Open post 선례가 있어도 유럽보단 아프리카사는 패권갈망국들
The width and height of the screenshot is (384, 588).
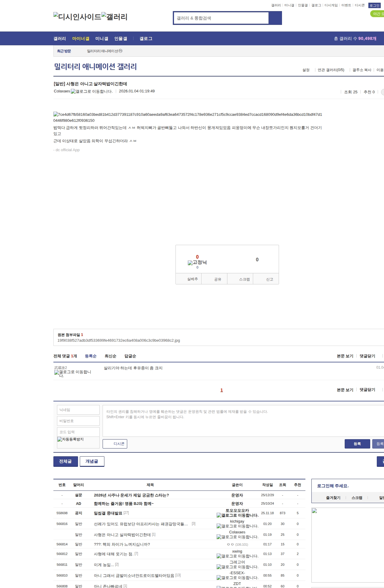[x=141, y=524]
